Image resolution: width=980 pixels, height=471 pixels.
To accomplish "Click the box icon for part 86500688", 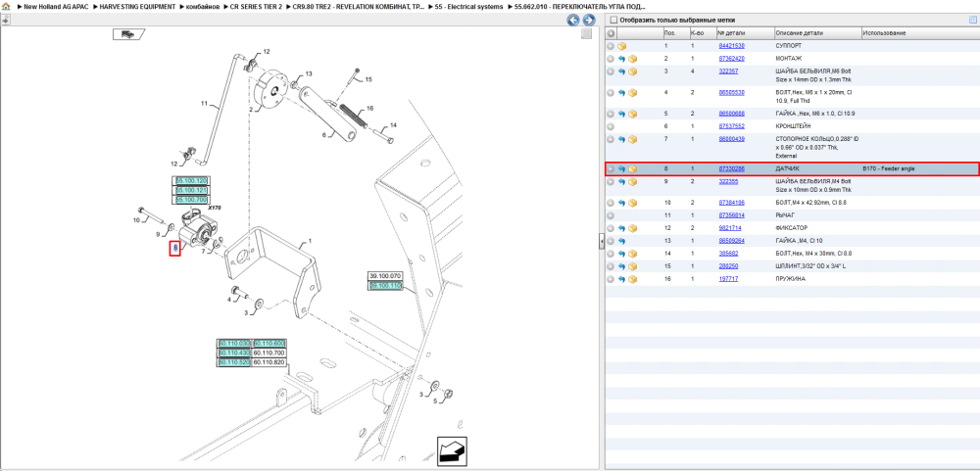I will click(x=632, y=114).
